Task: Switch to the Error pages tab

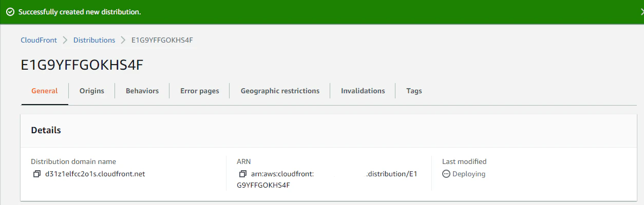Action: pos(200,91)
